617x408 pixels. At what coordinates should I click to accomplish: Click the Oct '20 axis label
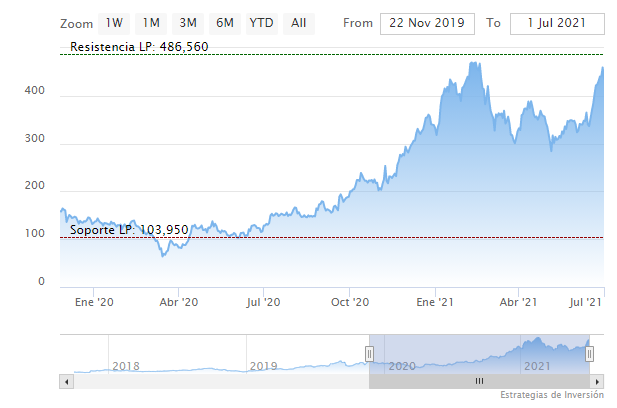(x=350, y=301)
